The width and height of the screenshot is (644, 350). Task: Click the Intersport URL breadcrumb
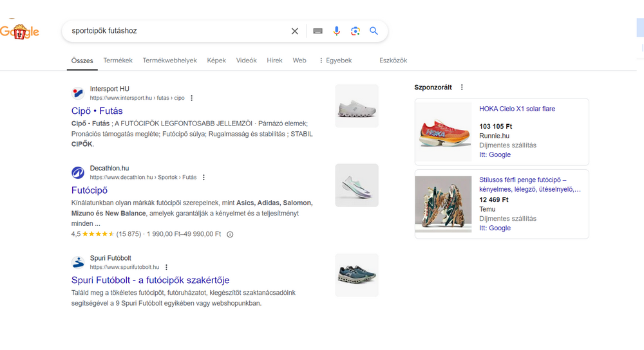(x=137, y=98)
